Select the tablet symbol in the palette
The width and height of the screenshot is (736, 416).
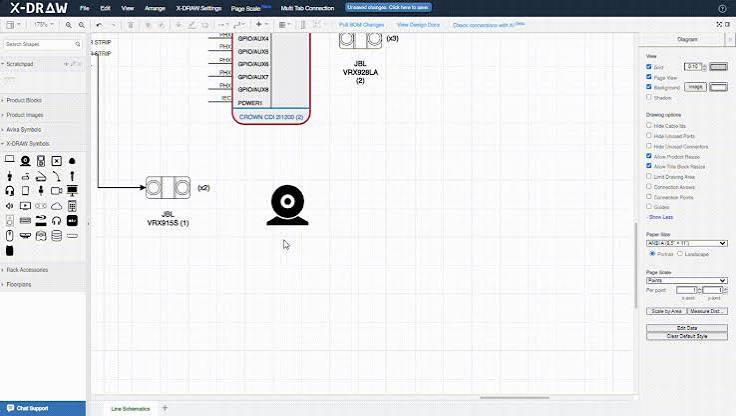pyautogui.click(x=25, y=191)
